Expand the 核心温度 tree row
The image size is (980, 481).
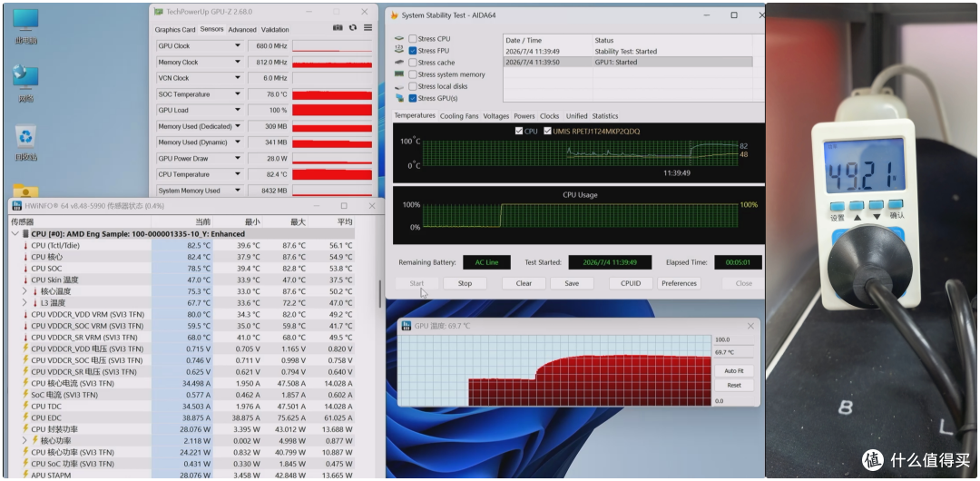(25, 290)
